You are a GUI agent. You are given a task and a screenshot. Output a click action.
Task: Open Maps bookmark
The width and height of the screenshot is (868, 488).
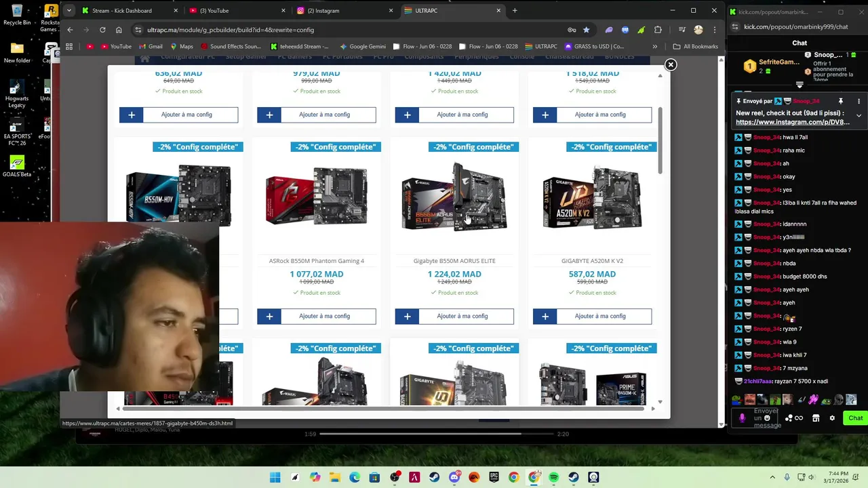[x=182, y=47]
